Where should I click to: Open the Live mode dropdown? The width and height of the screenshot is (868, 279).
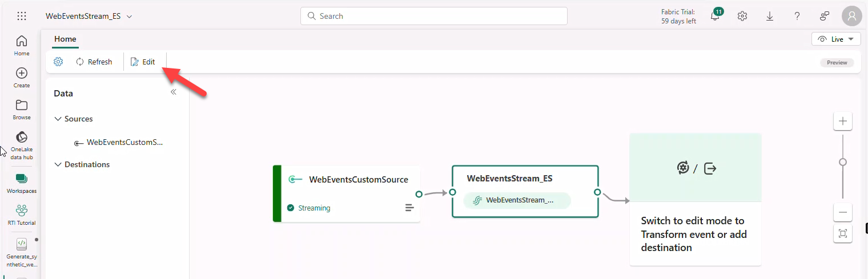click(835, 39)
